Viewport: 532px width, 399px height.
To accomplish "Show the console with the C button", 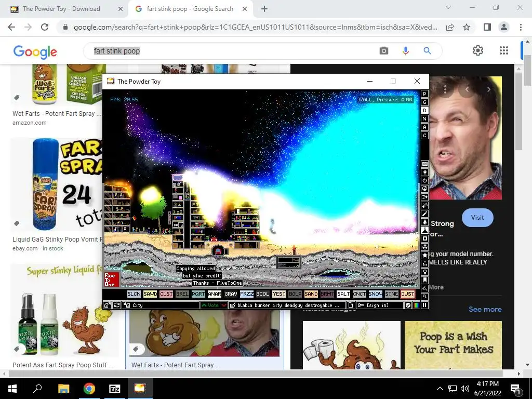I will coord(424,136).
